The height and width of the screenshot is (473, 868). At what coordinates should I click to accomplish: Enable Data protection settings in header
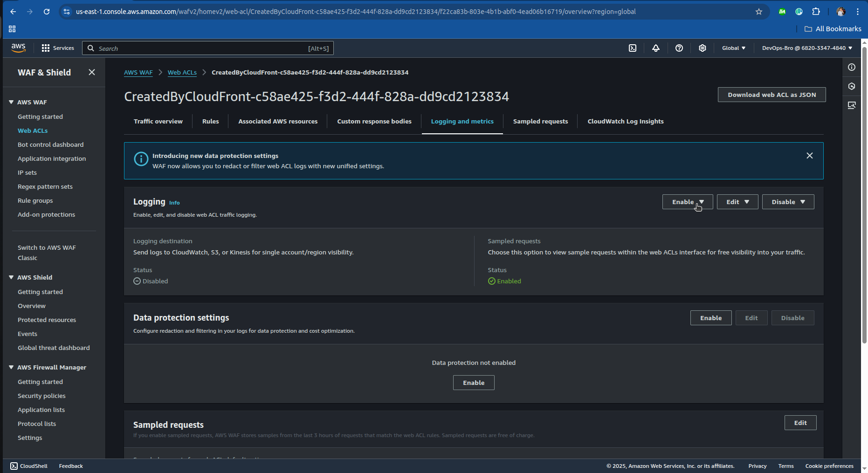pyautogui.click(x=711, y=318)
